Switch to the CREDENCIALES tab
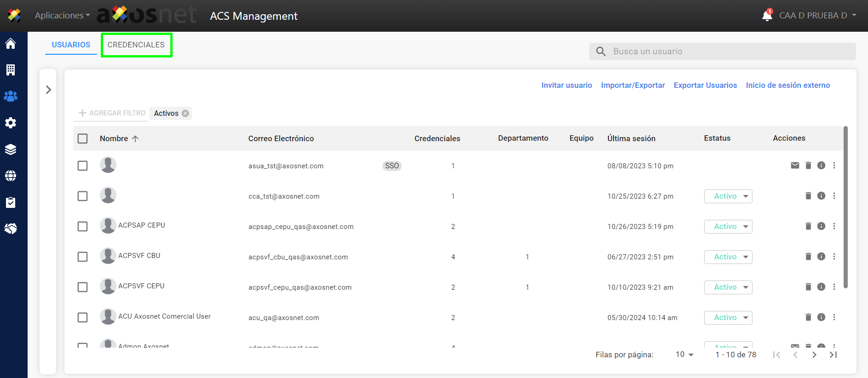The image size is (868, 378). pos(136,45)
